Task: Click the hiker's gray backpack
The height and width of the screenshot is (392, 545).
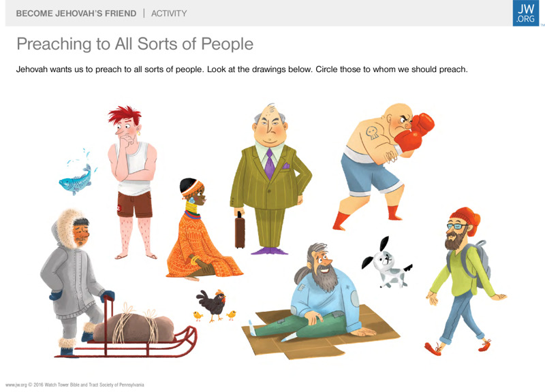Action: [x=476, y=264]
